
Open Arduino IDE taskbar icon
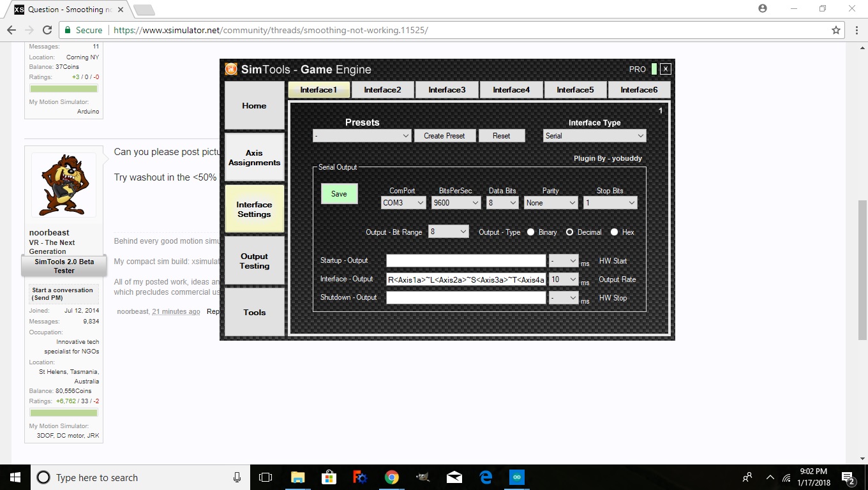coord(516,477)
